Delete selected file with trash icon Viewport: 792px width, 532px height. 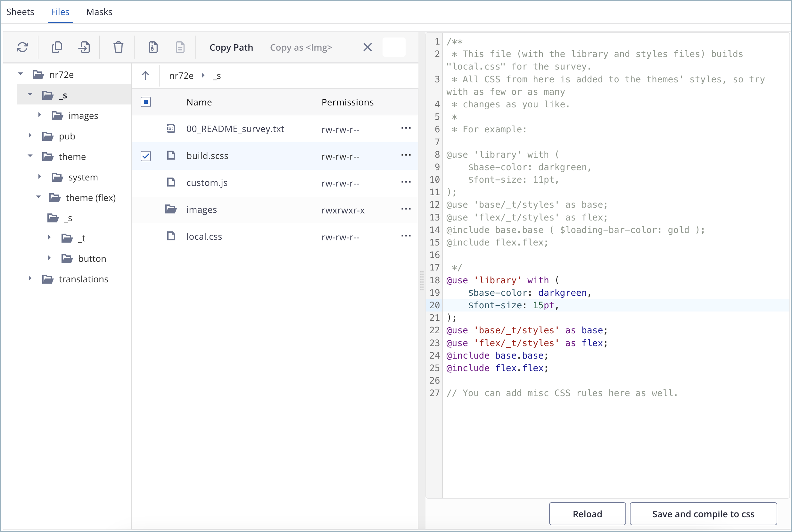coord(118,47)
